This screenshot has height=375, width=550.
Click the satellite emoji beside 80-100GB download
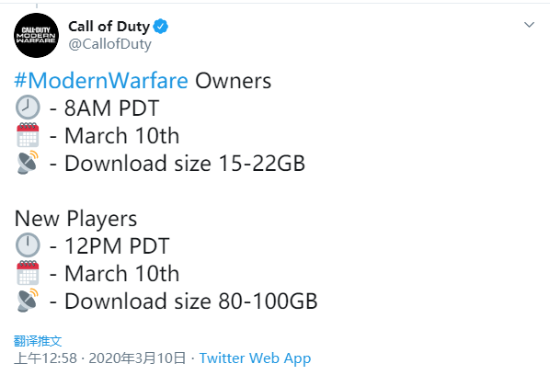(27, 300)
